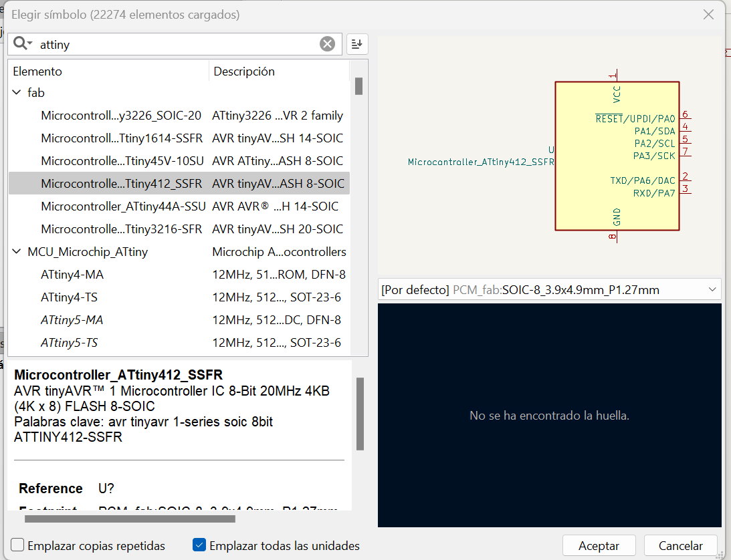Click the footprint preview area message
Image resolution: width=731 pixels, height=560 pixels.
[549, 416]
